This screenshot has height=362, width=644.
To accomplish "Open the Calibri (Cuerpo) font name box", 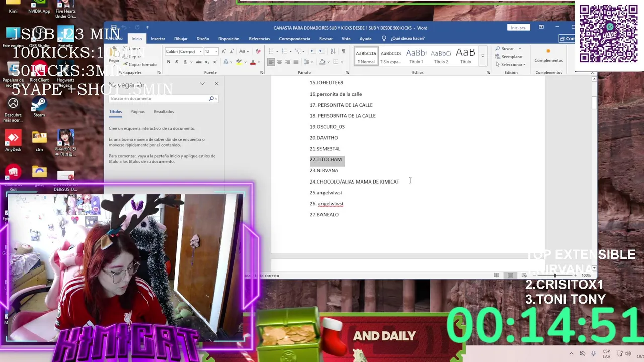I will point(184,51).
